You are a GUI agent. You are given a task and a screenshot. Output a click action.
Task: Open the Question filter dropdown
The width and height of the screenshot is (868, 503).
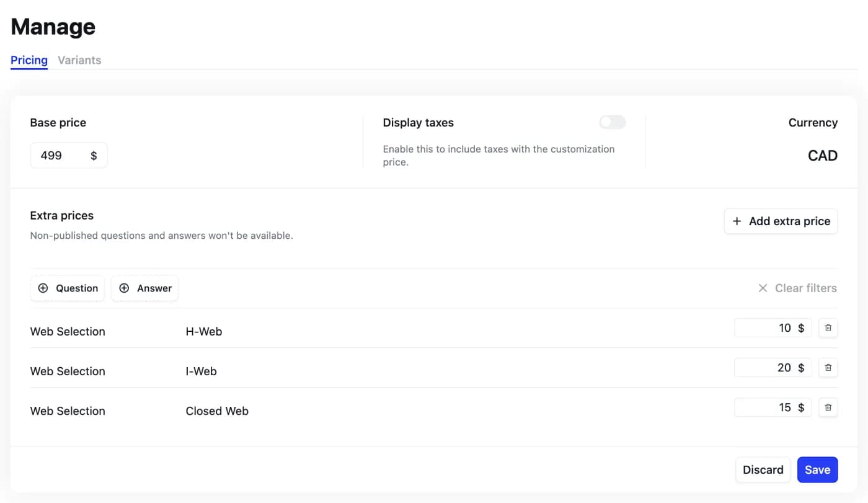pyautogui.click(x=68, y=288)
